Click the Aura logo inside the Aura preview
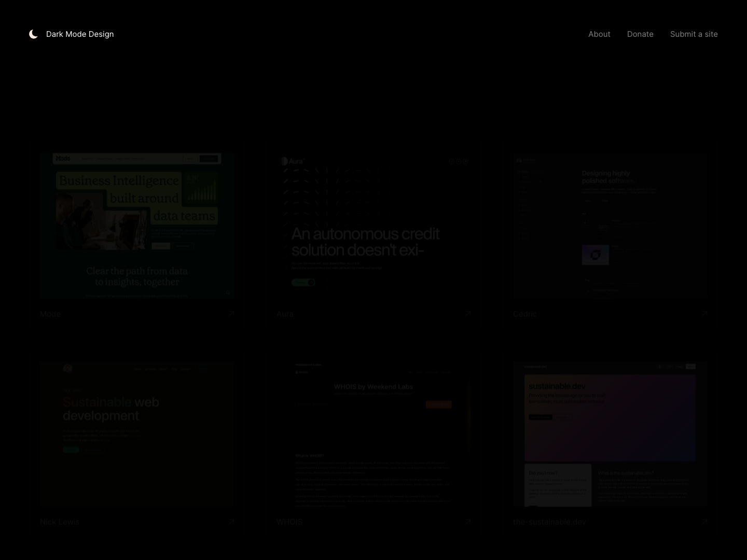Viewport: 747px width, 560px height. click(x=293, y=161)
